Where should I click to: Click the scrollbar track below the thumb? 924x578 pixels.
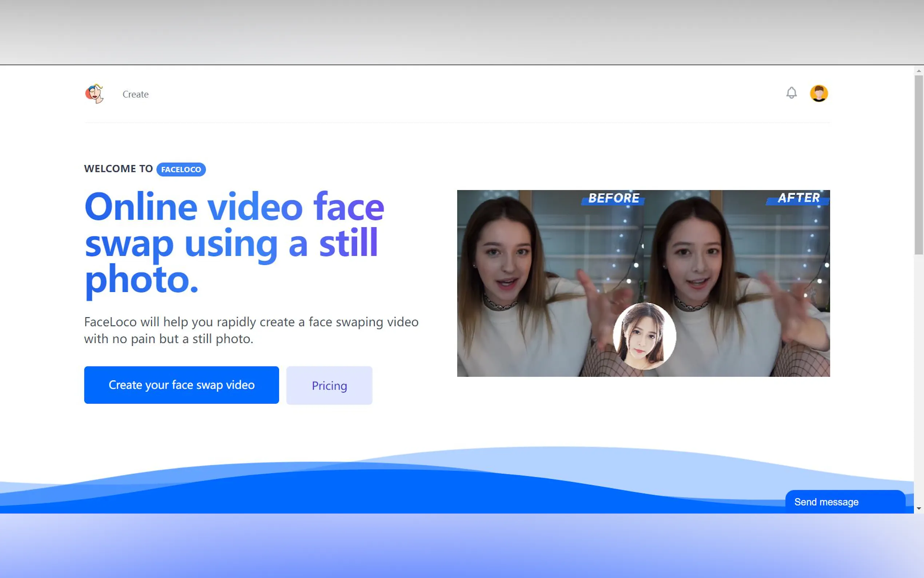(x=919, y=382)
